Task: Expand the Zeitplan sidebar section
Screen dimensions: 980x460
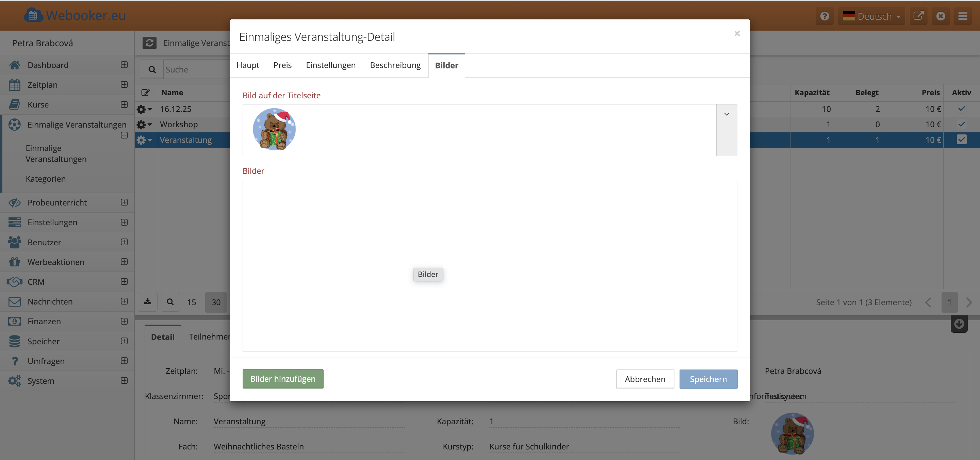Action: click(x=124, y=84)
